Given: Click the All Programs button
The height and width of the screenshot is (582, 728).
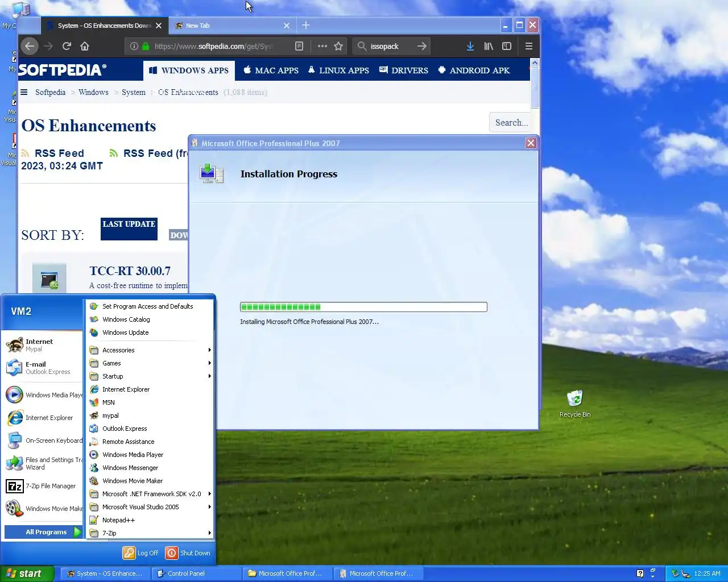Looking at the screenshot, I should pos(44,532).
